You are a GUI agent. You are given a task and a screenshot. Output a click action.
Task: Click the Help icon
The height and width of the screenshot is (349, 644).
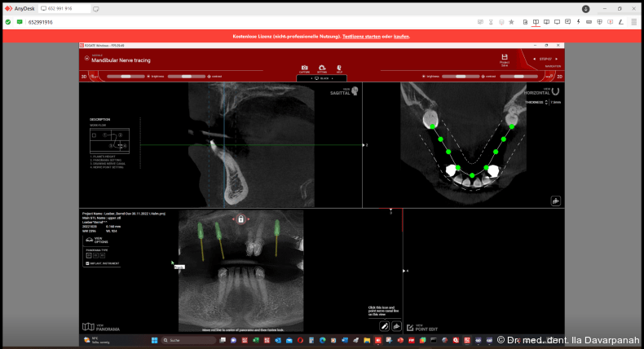(x=339, y=68)
